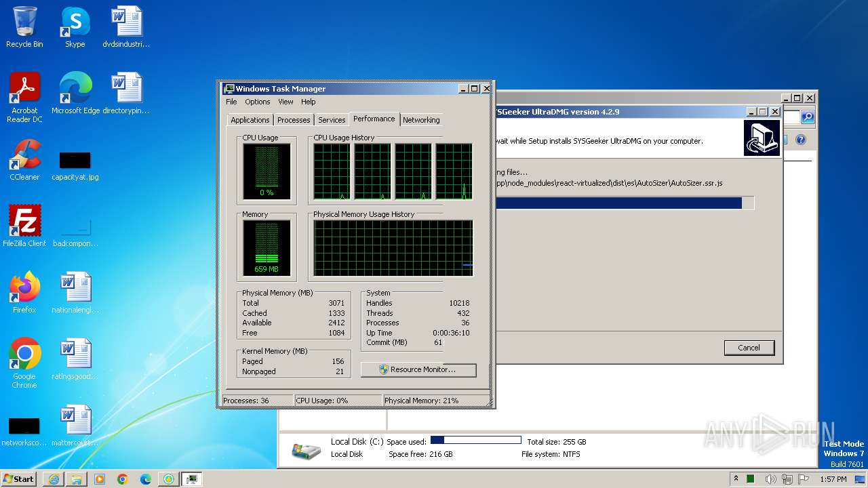This screenshot has height=488, width=868.
Task: Open Task Manager Options menu
Action: [x=258, y=102]
